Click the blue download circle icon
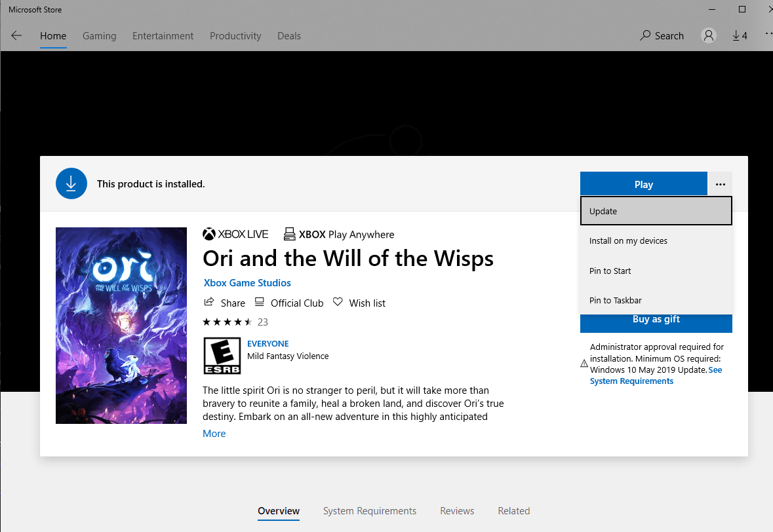Viewport: 773px width, 532px height. click(x=71, y=183)
